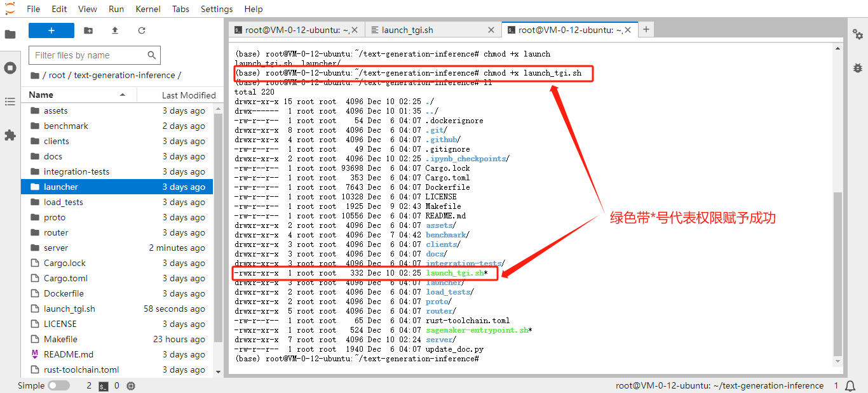Add a new tab with plus button
868x393 pixels.
[x=646, y=29]
